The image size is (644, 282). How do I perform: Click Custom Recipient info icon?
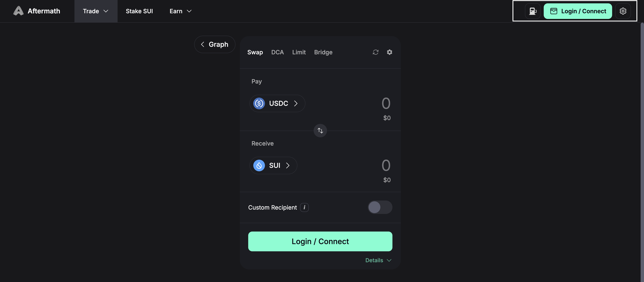point(304,208)
